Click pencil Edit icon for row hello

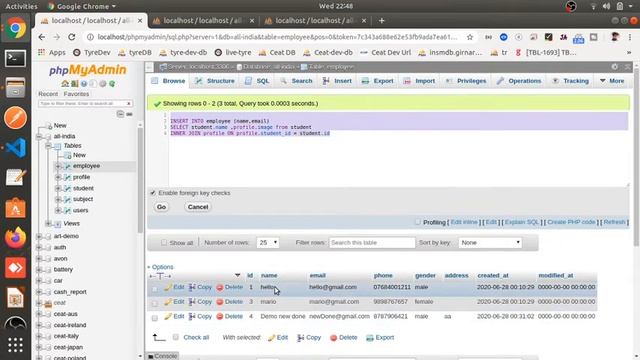(168, 287)
